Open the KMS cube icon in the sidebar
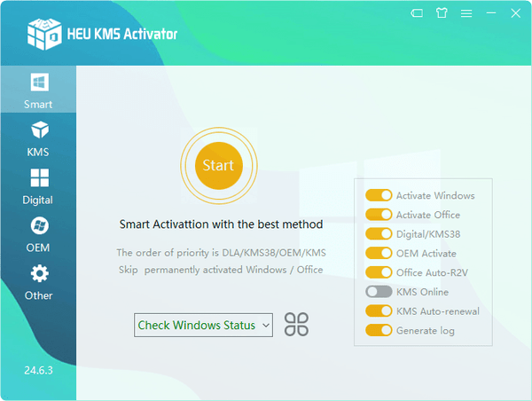Viewport: 532px width, 401px height. (x=40, y=130)
